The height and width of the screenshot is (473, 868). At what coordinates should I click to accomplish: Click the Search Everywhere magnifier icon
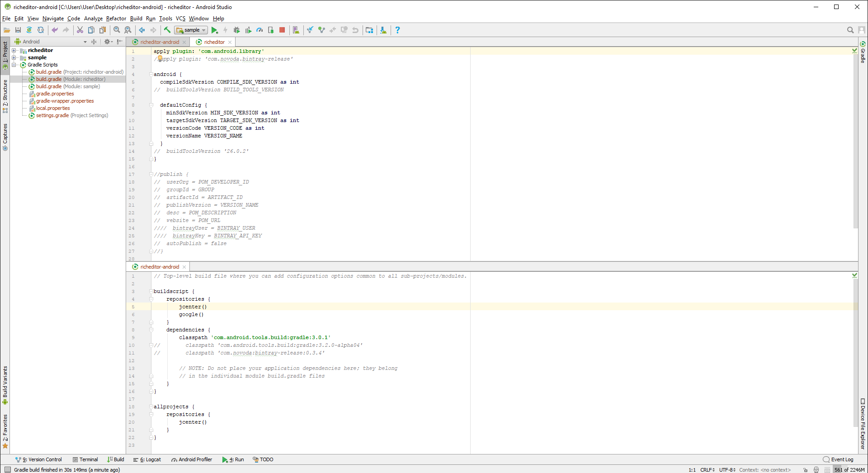click(x=850, y=30)
